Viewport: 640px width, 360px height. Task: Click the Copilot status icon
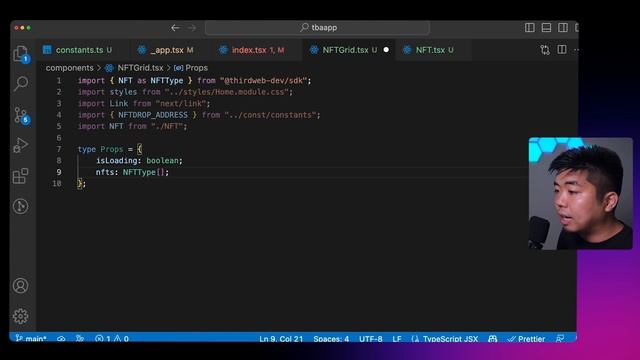[x=493, y=338]
